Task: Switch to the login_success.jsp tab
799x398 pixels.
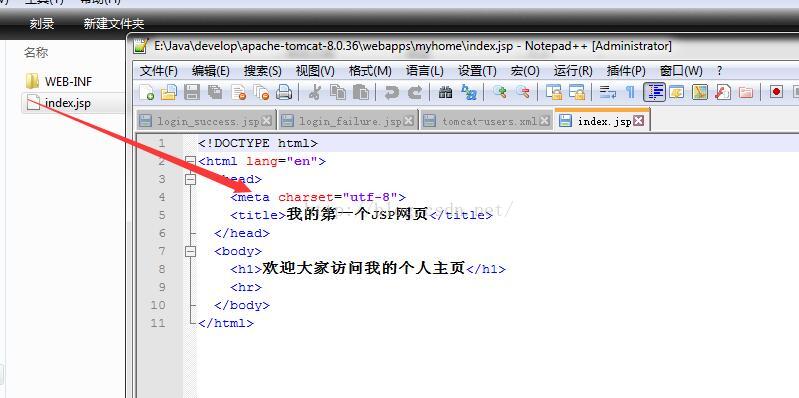Action: (x=206, y=121)
